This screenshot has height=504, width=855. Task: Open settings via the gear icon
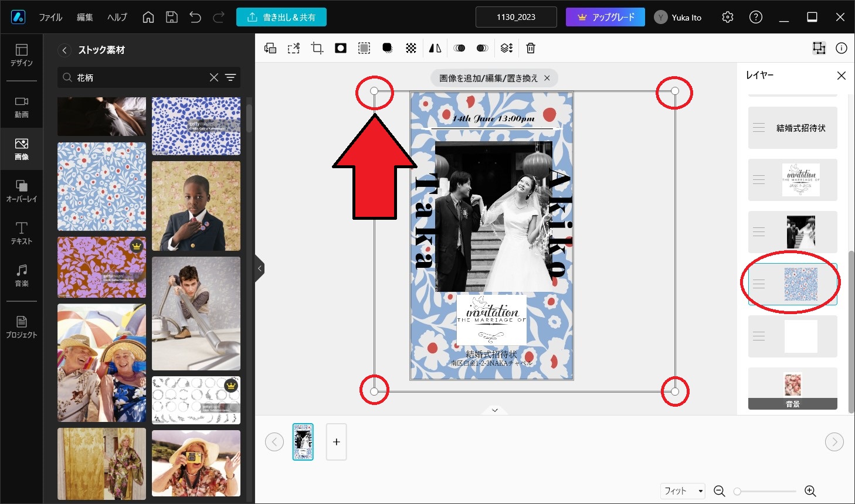728,17
